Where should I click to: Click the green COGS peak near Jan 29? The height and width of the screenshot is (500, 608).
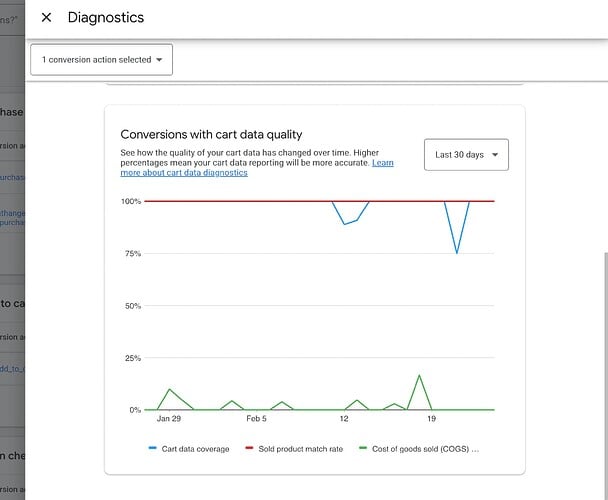pyautogui.click(x=170, y=389)
